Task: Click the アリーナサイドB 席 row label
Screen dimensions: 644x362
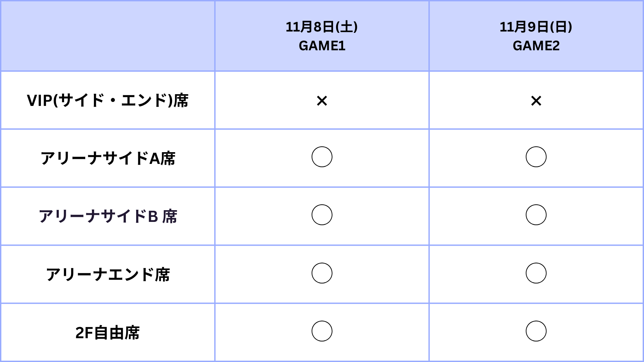Action: tap(107, 216)
